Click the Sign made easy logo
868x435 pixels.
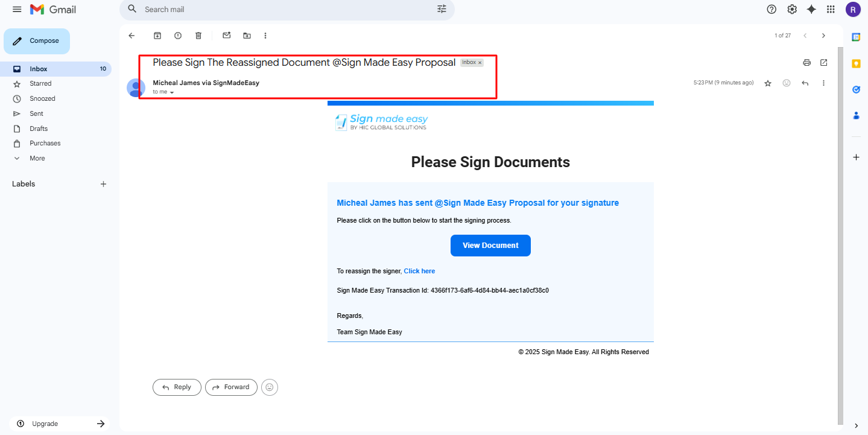pos(381,122)
